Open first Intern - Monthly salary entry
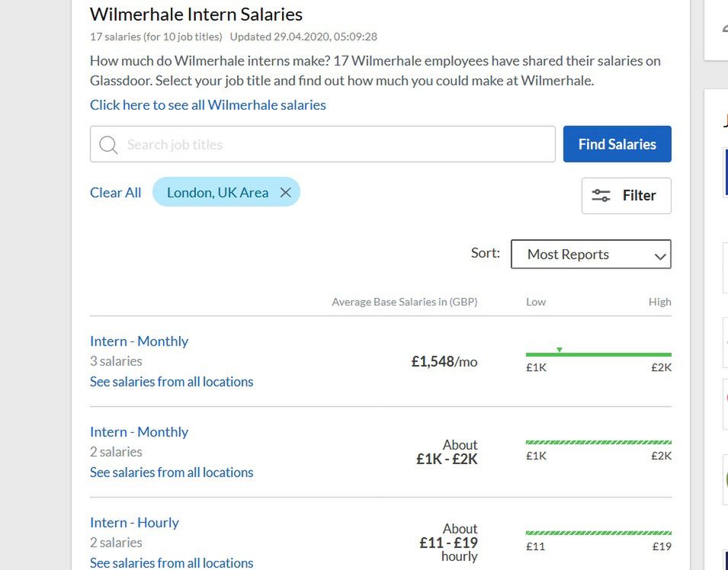The width and height of the screenshot is (728, 570). point(140,341)
